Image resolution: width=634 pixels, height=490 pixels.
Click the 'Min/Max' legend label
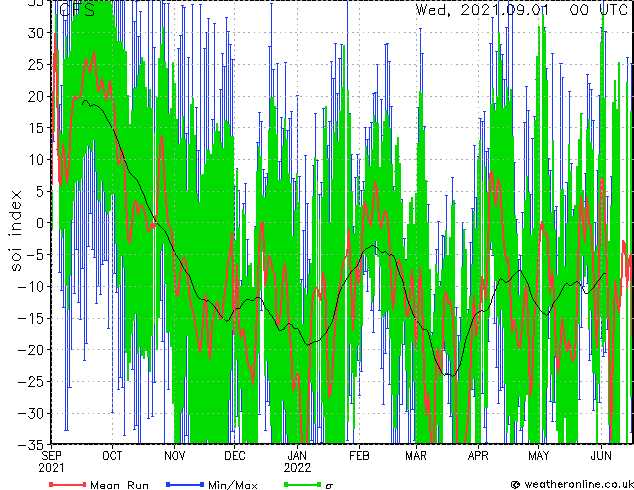click(x=232, y=485)
